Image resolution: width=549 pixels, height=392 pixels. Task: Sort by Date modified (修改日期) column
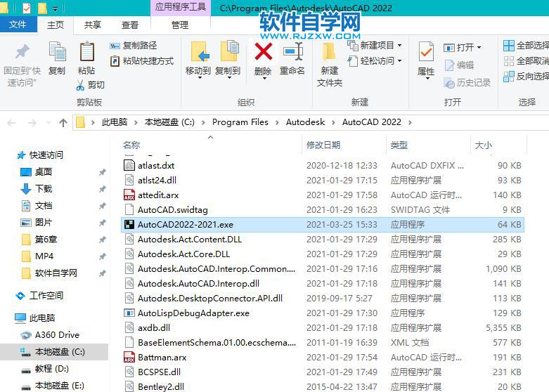pos(323,145)
